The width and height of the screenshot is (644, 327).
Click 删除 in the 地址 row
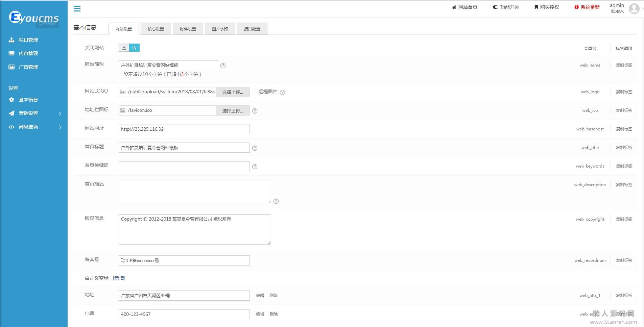click(273, 296)
